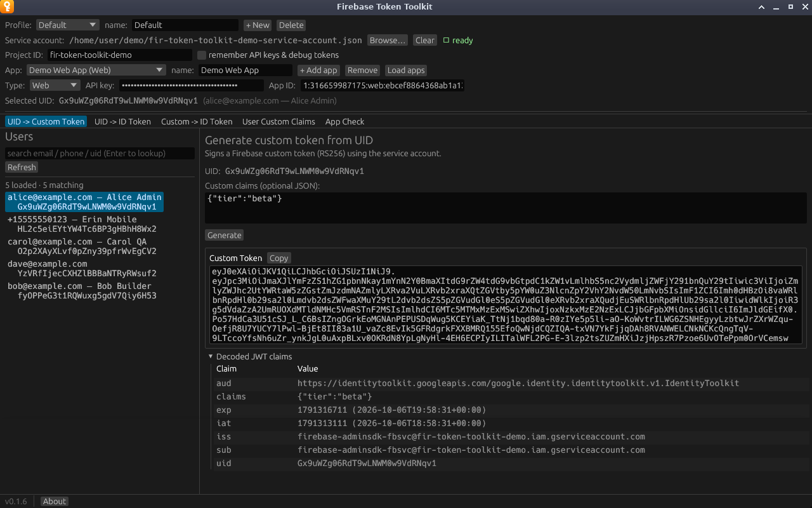Click the v0.1.6 version label
This screenshot has height=508, width=812.
(16, 502)
